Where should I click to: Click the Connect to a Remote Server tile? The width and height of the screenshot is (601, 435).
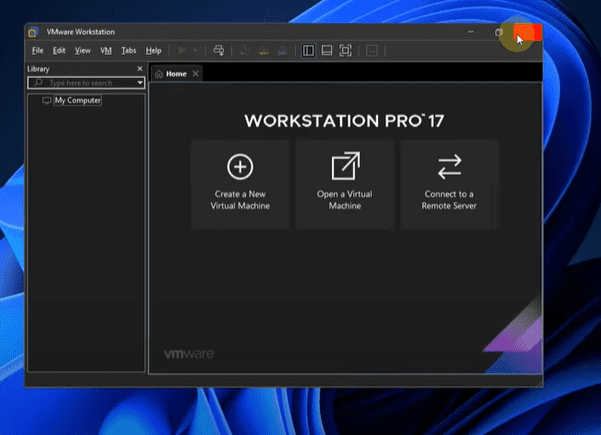[x=449, y=184]
